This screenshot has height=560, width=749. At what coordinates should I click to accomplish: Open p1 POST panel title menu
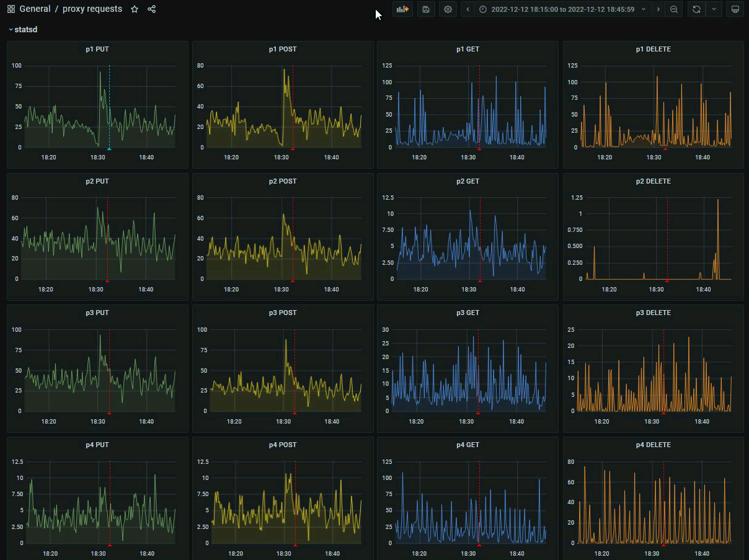point(283,49)
